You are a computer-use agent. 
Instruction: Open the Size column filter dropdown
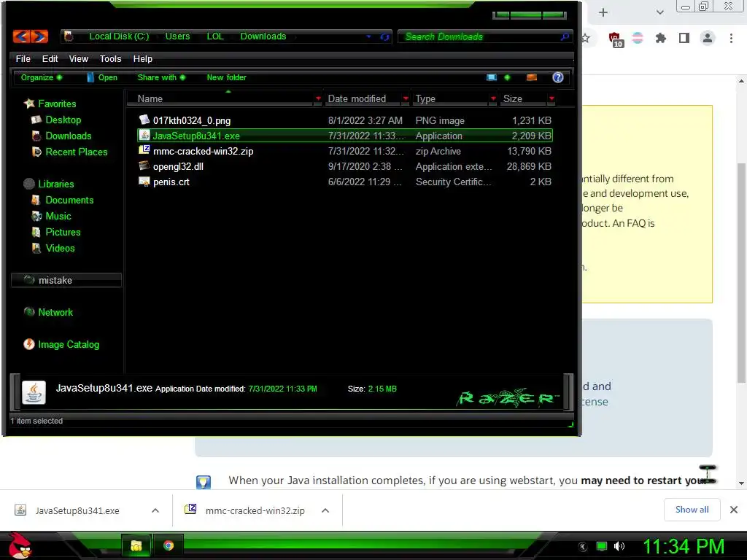point(551,98)
